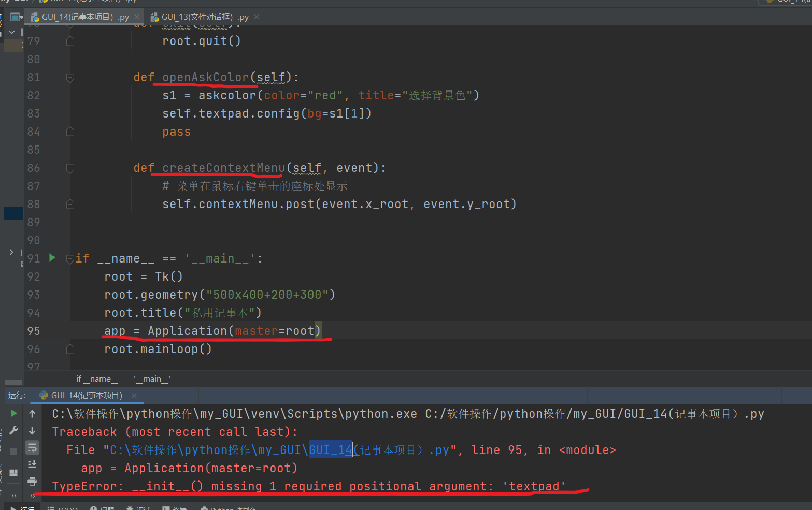812x510 pixels.
Task: Collapse the project tree node chevron at top
Action: pos(11,32)
